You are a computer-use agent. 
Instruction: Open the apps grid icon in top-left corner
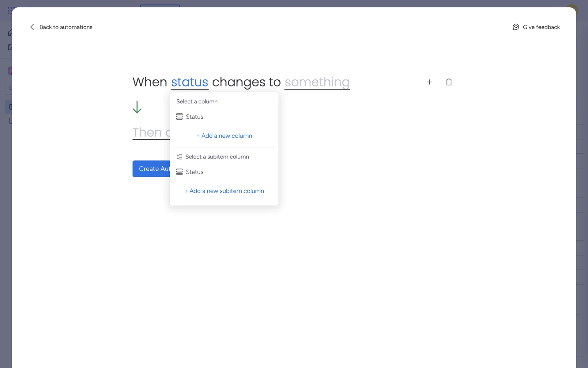pos(10,10)
